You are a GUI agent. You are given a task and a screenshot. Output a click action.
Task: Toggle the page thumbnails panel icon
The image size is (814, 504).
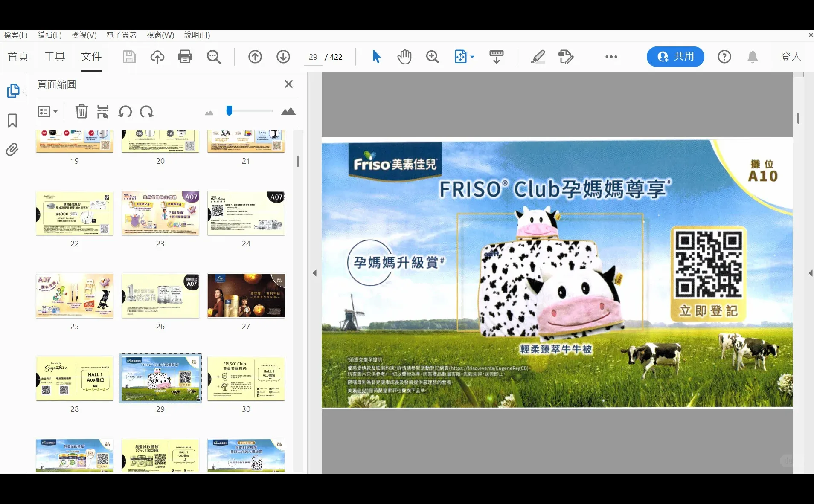[13, 91]
